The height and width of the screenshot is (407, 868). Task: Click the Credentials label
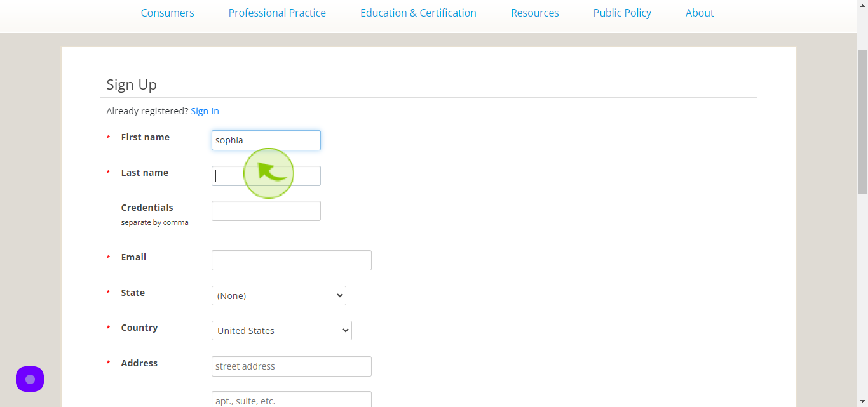click(147, 208)
